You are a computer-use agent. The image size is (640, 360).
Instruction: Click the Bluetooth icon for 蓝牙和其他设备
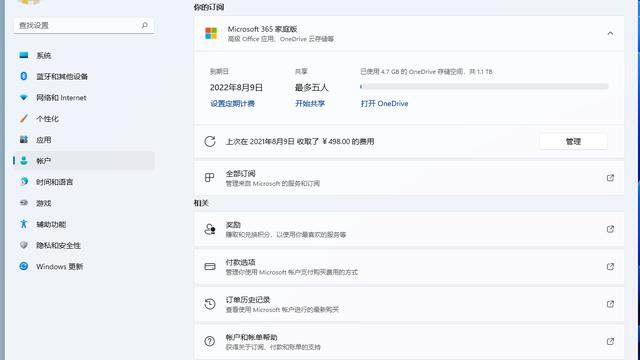pyautogui.click(x=24, y=76)
